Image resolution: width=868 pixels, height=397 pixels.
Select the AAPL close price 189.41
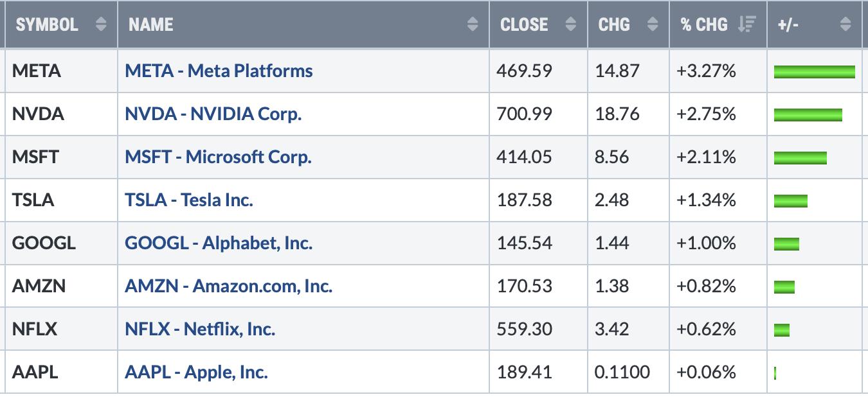click(x=524, y=372)
